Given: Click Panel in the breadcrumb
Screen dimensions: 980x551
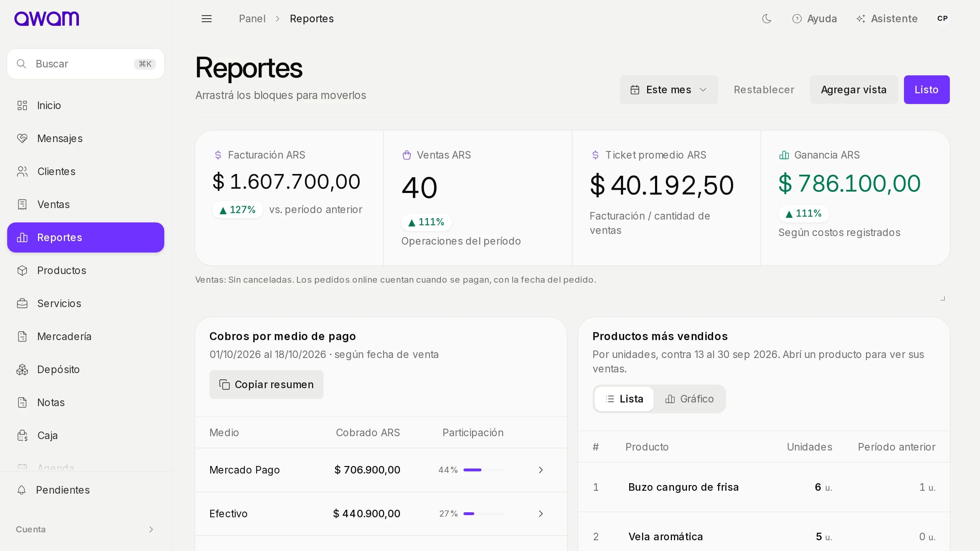Looking at the screenshot, I should 252,19.
